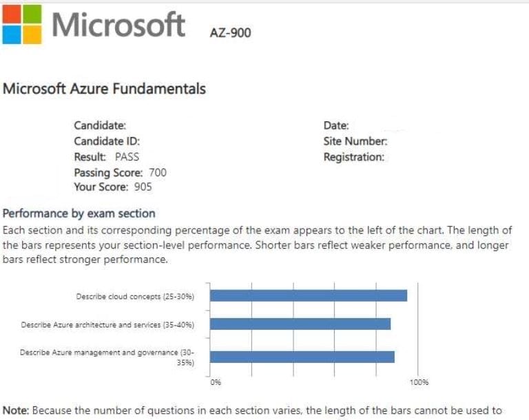Click the Registration label
This screenshot has height=420, width=529.
(x=354, y=157)
